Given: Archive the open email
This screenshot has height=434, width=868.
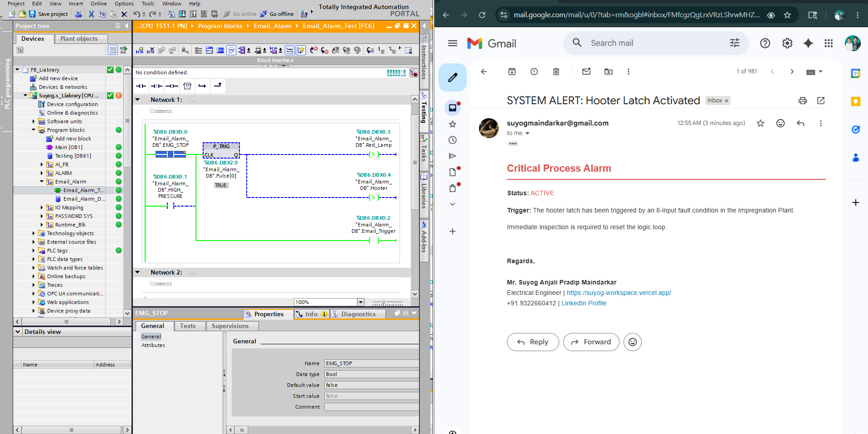Looking at the screenshot, I should pyautogui.click(x=512, y=72).
